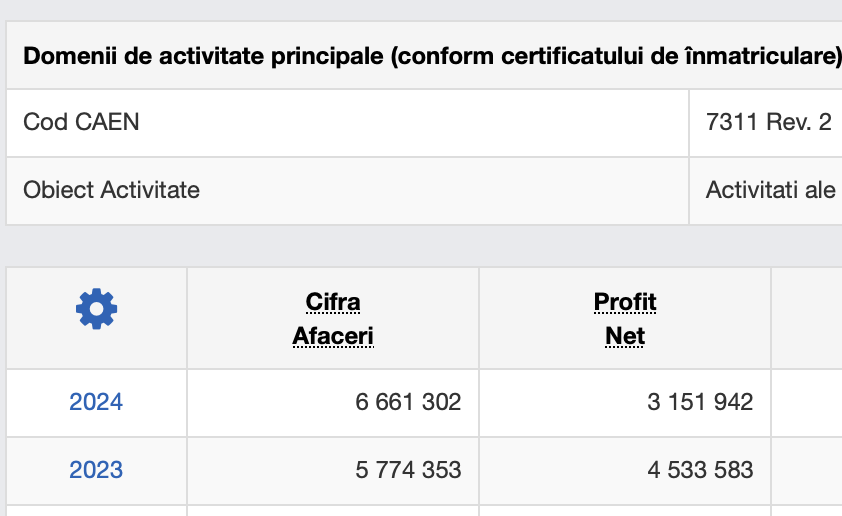Screen dimensions: 842x516
Task: Click the Obiect Activitate row label
Action: 112,190
